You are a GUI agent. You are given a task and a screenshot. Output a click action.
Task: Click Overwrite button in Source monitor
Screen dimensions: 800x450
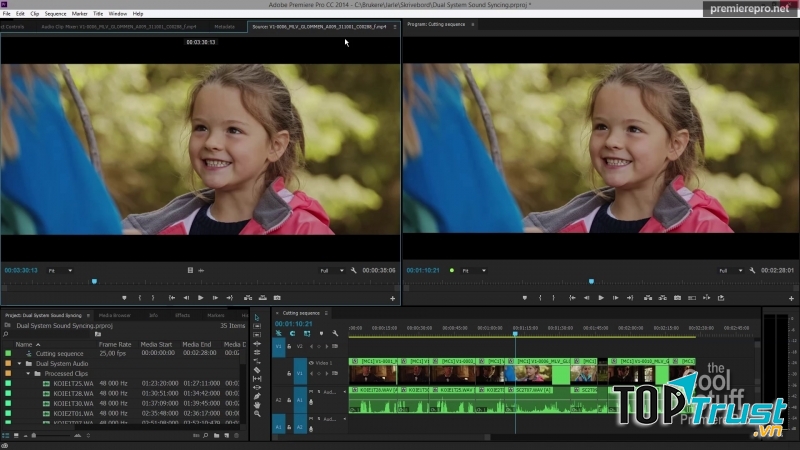click(262, 298)
